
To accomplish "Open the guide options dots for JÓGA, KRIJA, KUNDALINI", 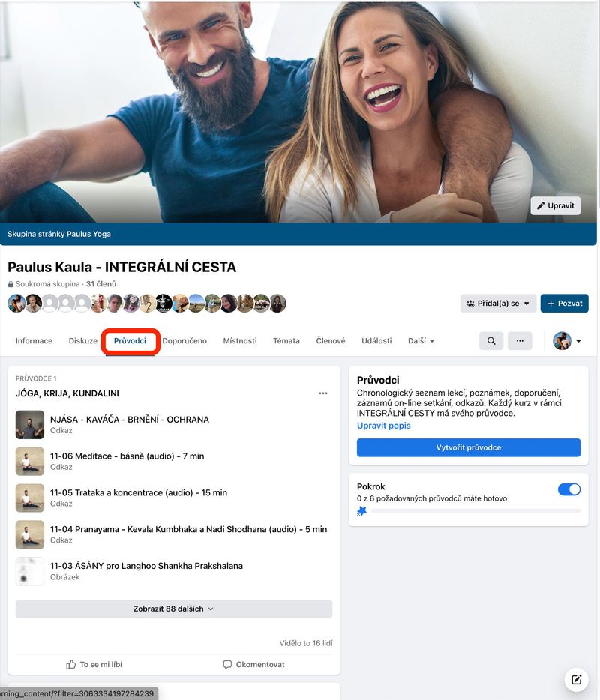I will 323,393.
